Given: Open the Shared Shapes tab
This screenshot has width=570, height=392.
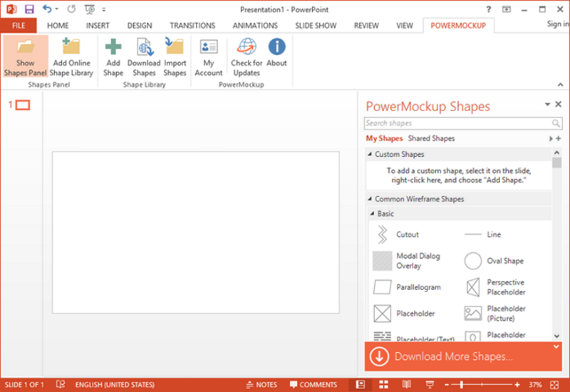Looking at the screenshot, I should click(431, 138).
